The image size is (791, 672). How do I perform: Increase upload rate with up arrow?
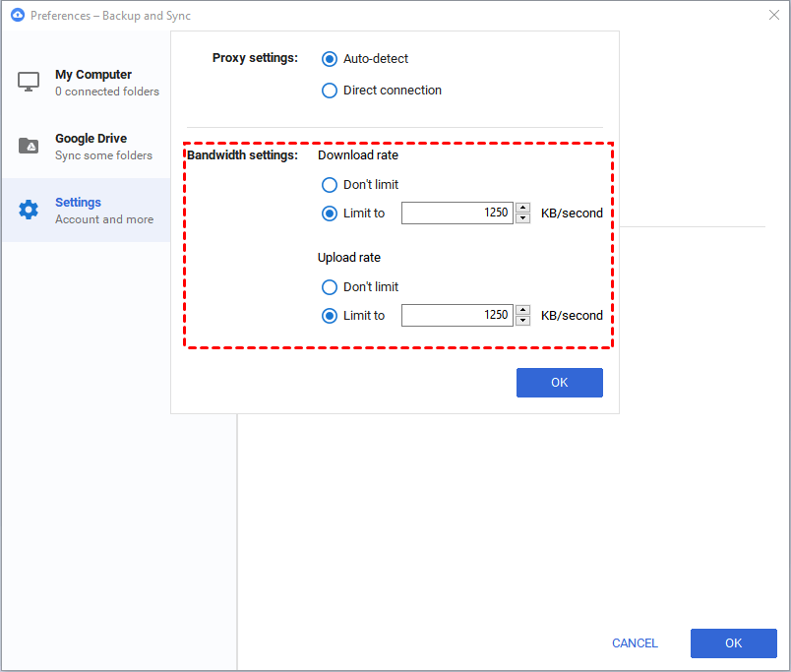(523, 310)
